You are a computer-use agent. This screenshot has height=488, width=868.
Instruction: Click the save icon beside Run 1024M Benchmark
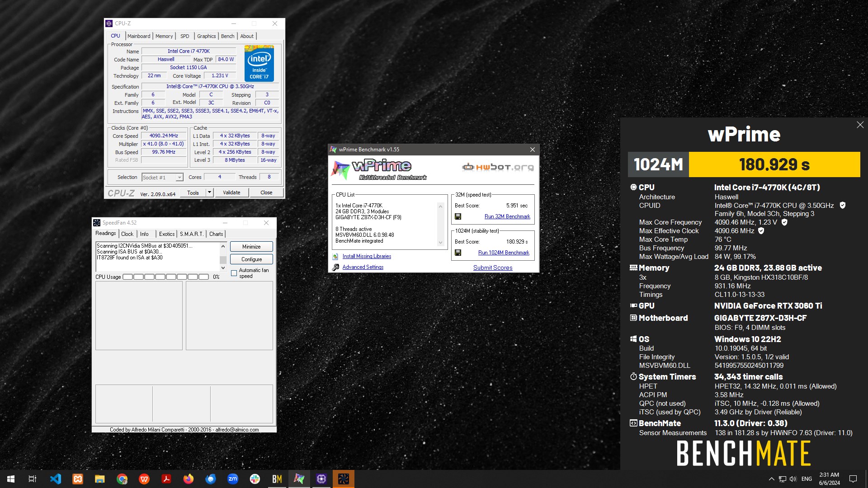click(x=458, y=253)
